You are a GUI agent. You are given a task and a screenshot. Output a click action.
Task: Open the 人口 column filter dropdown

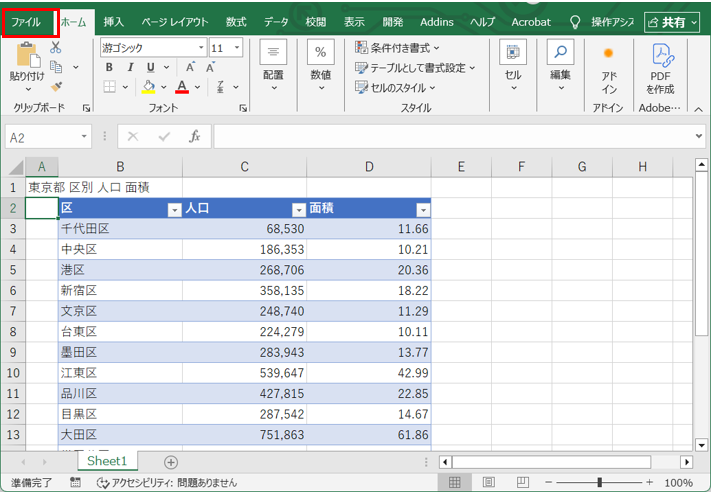coord(299,210)
